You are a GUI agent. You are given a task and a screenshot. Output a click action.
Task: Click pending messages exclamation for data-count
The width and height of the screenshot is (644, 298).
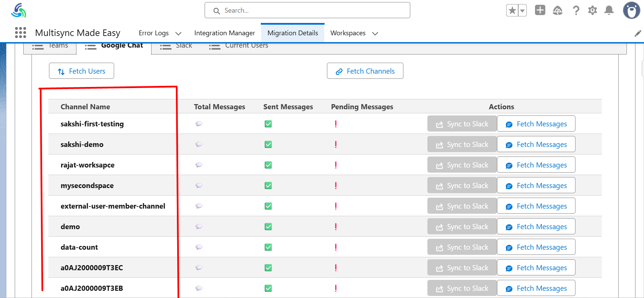(336, 247)
